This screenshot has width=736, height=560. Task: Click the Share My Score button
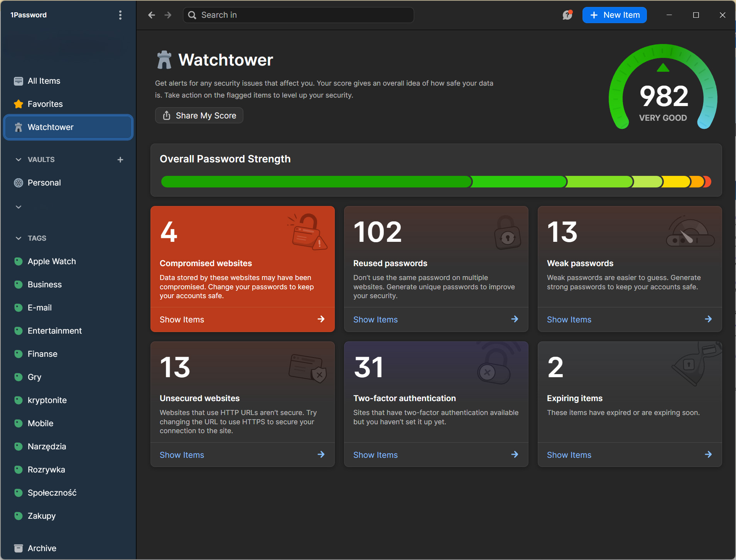(x=199, y=116)
